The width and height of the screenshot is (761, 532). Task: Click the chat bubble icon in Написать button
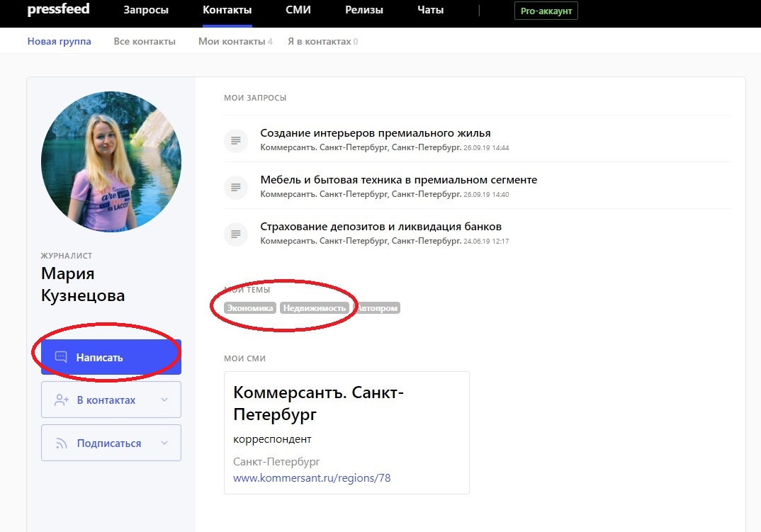[x=61, y=357]
